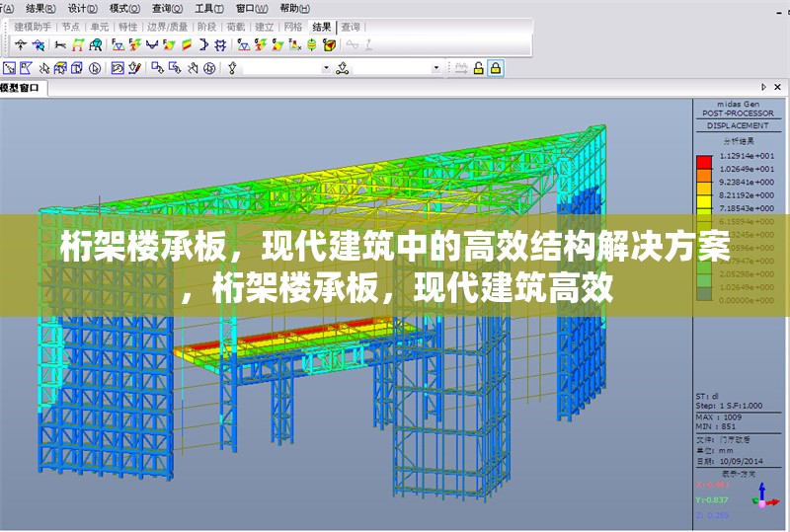Open the 查询(Q) menu

(167, 9)
